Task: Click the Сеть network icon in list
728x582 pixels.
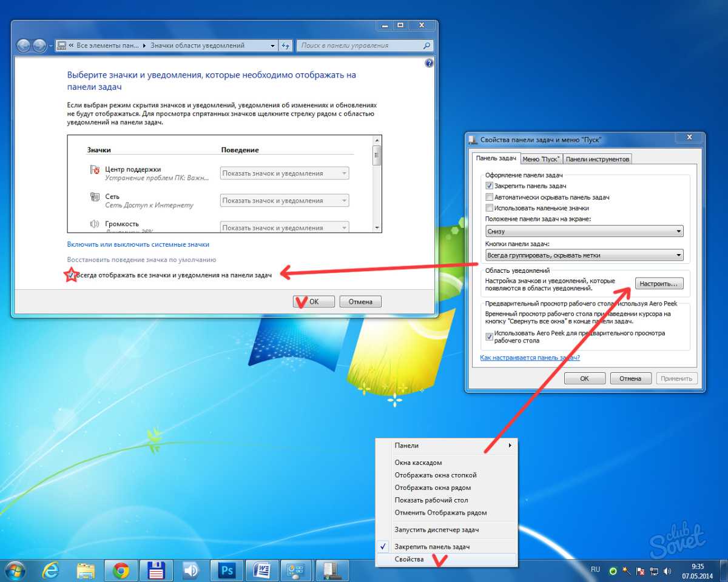Action: (x=94, y=196)
